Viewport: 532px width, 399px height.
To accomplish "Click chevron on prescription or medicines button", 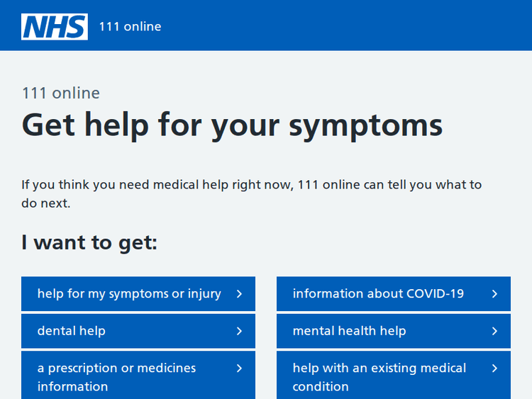I will pyautogui.click(x=239, y=369).
